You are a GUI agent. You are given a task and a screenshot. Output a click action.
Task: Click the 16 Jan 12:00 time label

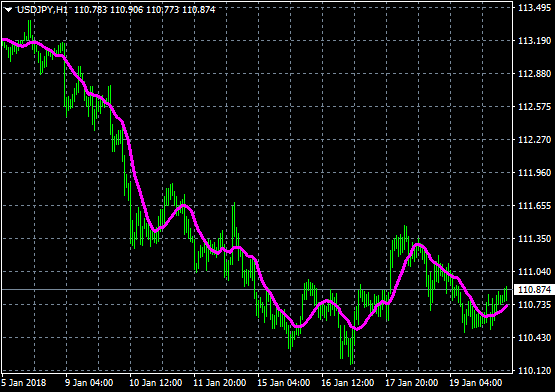click(348, 383)
